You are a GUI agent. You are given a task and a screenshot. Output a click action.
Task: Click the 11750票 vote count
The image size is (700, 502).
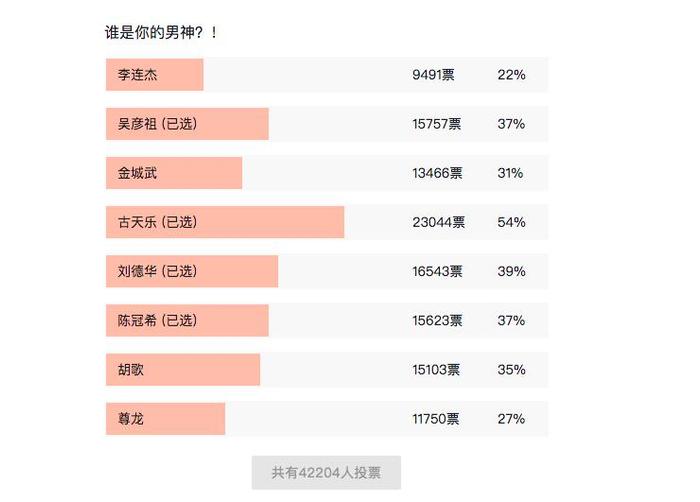[x=435, y=418]
